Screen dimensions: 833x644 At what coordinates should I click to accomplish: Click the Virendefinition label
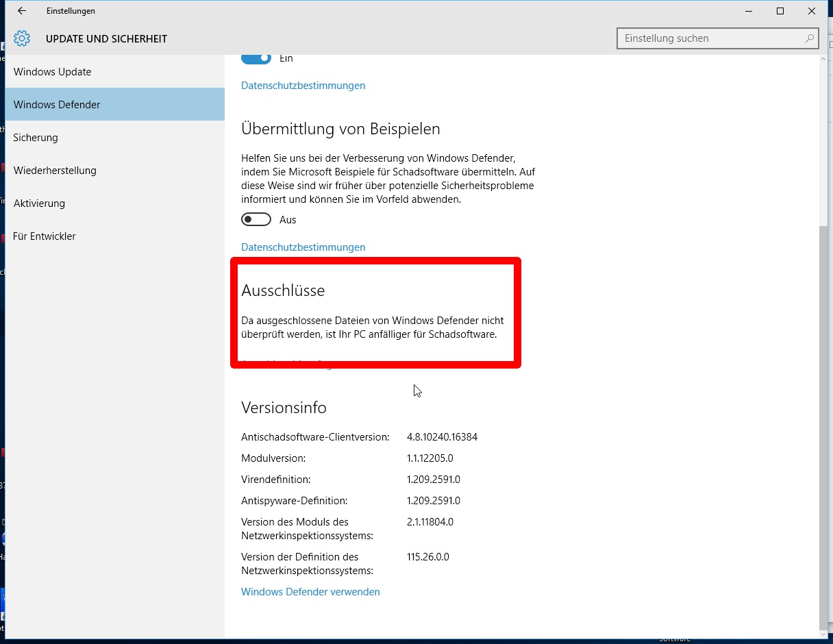(x=275, y=480)
